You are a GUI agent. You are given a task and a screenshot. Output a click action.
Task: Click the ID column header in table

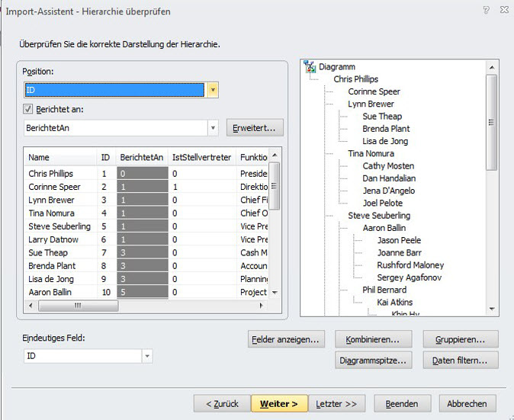(106, 157)
